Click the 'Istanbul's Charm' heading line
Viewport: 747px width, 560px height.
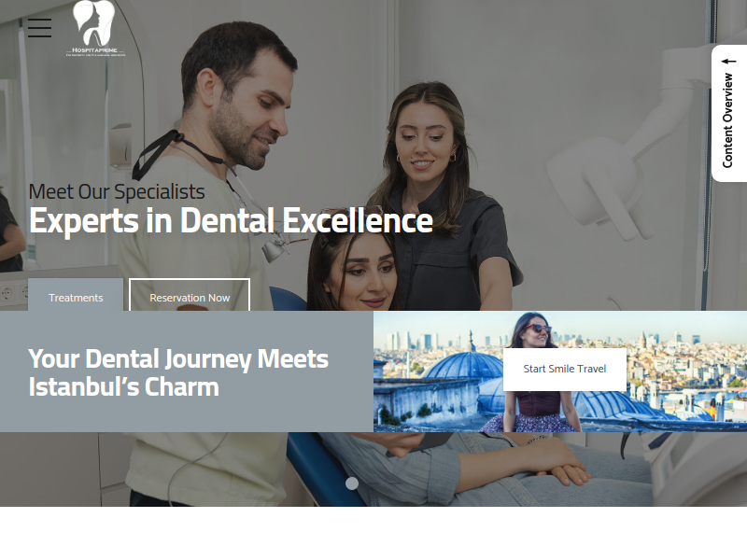(124, 386)
